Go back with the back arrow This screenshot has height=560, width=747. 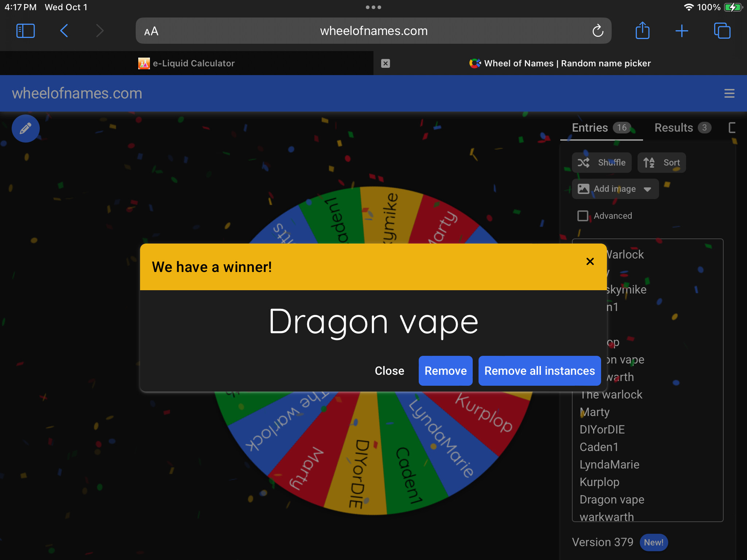click(x=64, y=31)
